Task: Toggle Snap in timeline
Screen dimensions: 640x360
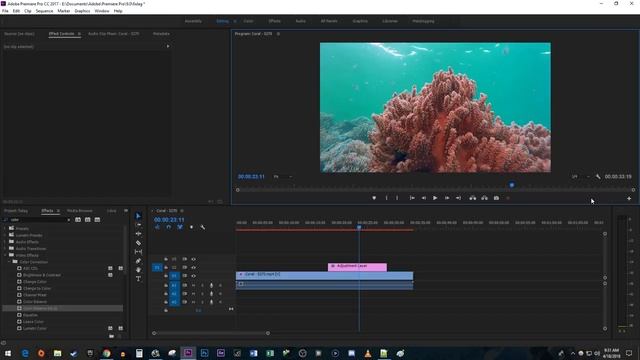Action: 169,227
